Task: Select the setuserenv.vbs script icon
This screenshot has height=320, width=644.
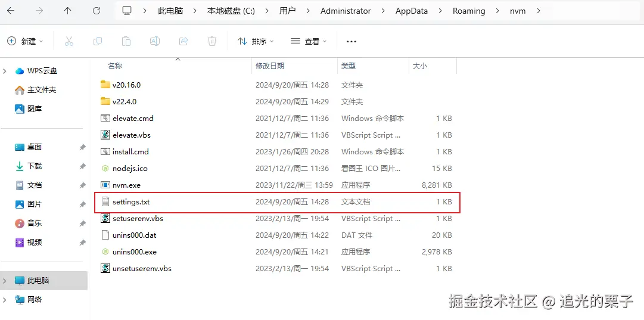Action: pyautogui.click(x=105, y=219)
